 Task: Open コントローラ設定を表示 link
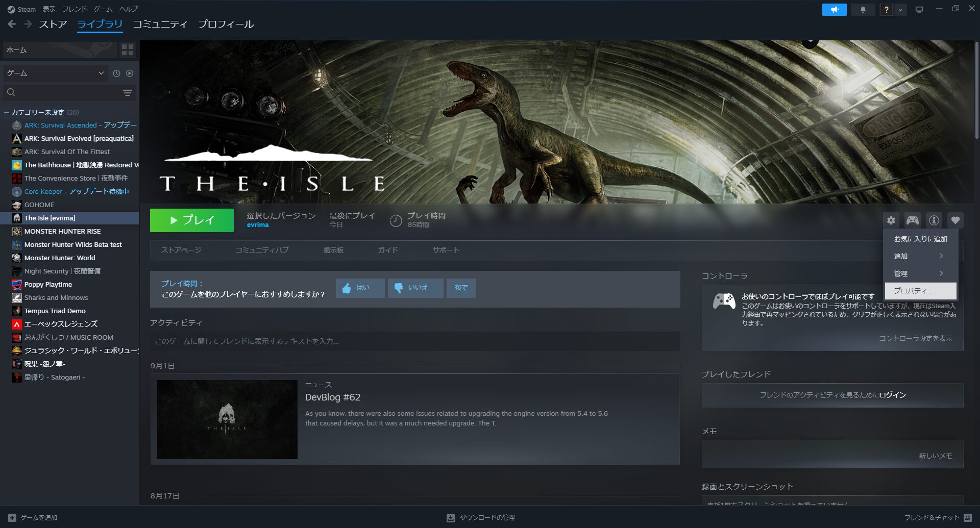click(915, 338)
